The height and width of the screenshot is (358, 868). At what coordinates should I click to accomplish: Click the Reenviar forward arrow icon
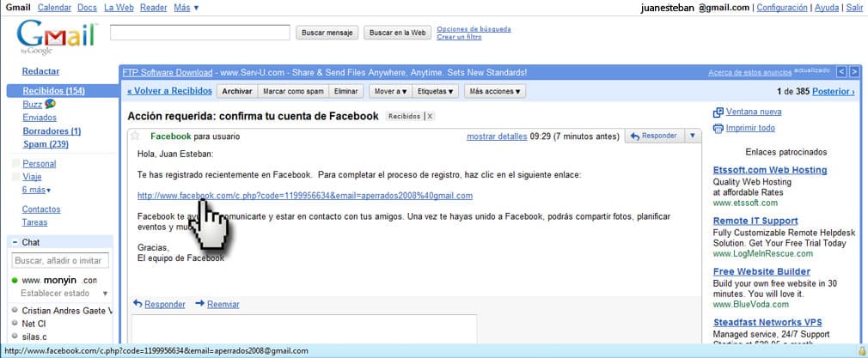200,304
